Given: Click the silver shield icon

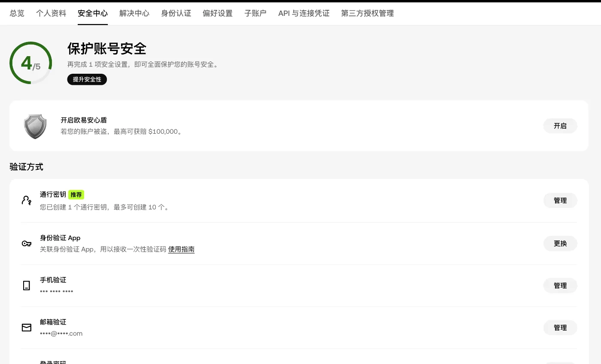Looking at the screenshot, I should pyautogui.click(x=35, y=126).
